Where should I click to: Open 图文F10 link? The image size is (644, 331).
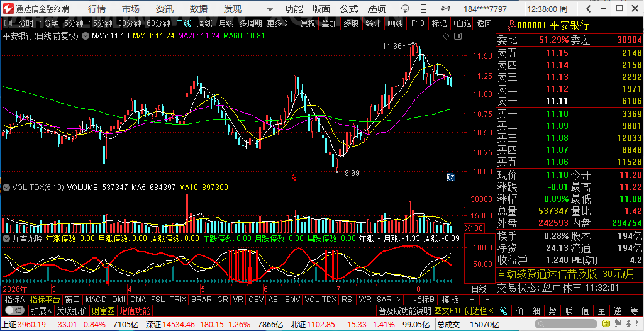(448, 310)
